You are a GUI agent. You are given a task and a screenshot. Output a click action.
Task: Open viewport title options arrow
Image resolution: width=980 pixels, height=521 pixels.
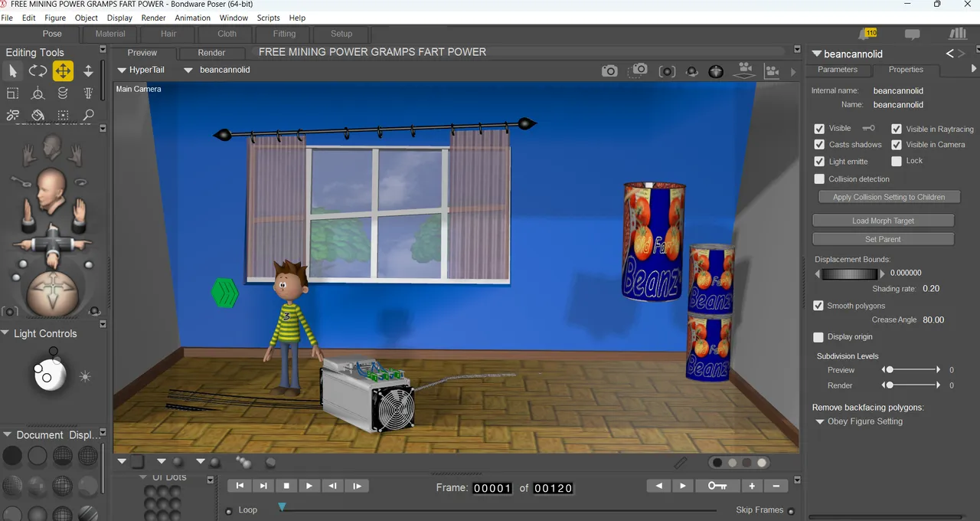pos(798,51)
